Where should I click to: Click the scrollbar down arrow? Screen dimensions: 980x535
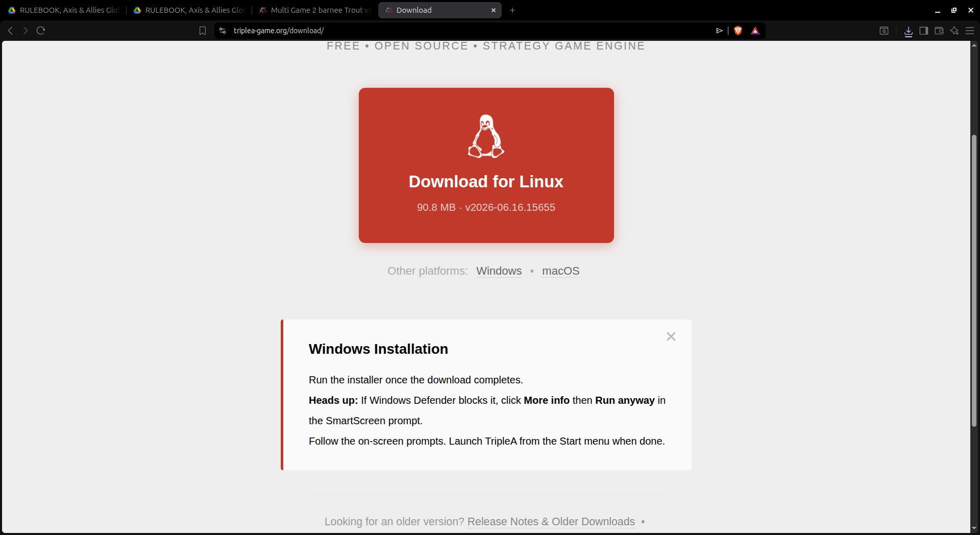[x=974, y=528]
